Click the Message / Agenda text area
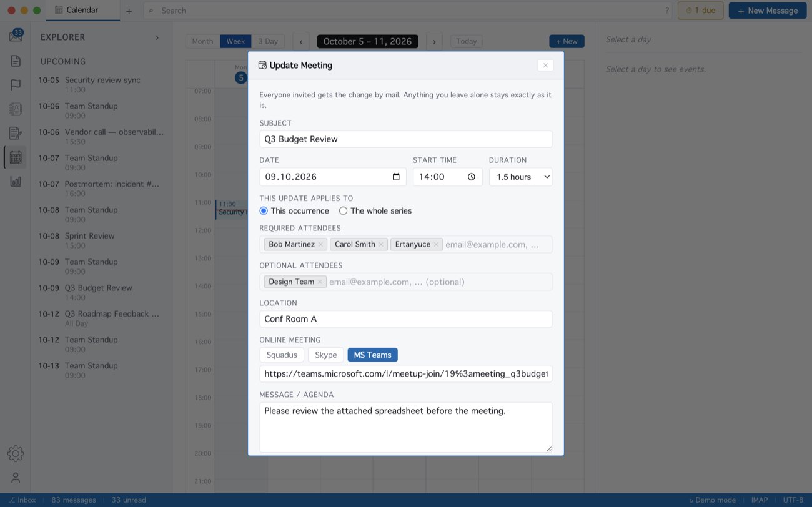 coord(406,427)
